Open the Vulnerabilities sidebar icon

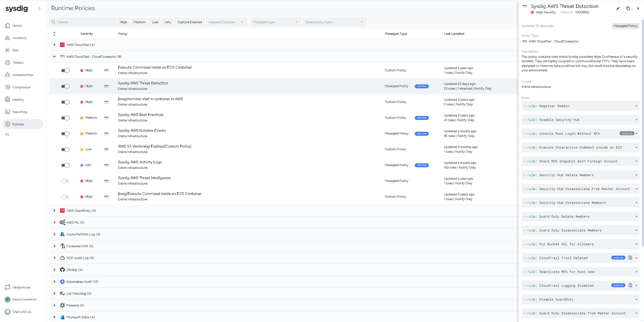click(8, 75)
